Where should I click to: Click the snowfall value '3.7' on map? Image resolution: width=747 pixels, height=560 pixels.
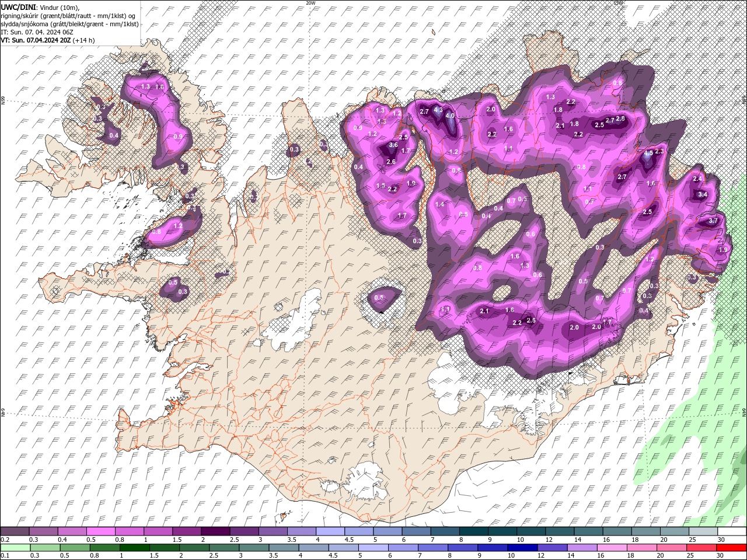tap(713, 221)
